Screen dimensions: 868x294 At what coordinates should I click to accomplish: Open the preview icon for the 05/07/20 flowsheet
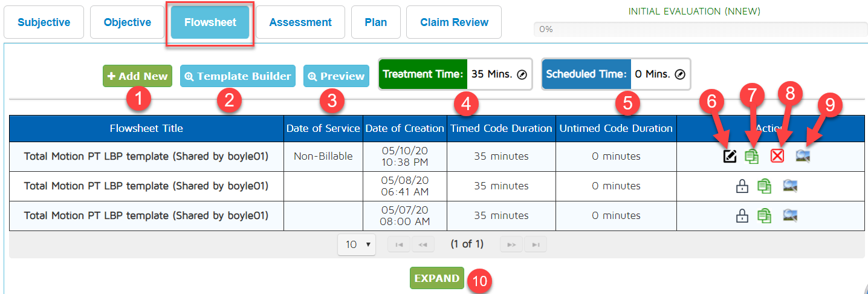click(x=789, y=215)
